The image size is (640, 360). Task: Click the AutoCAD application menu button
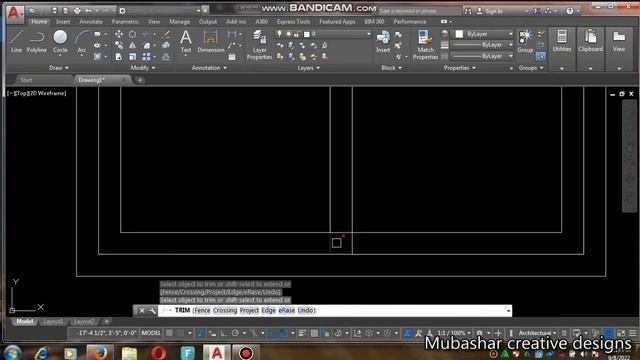pos(14,13)
